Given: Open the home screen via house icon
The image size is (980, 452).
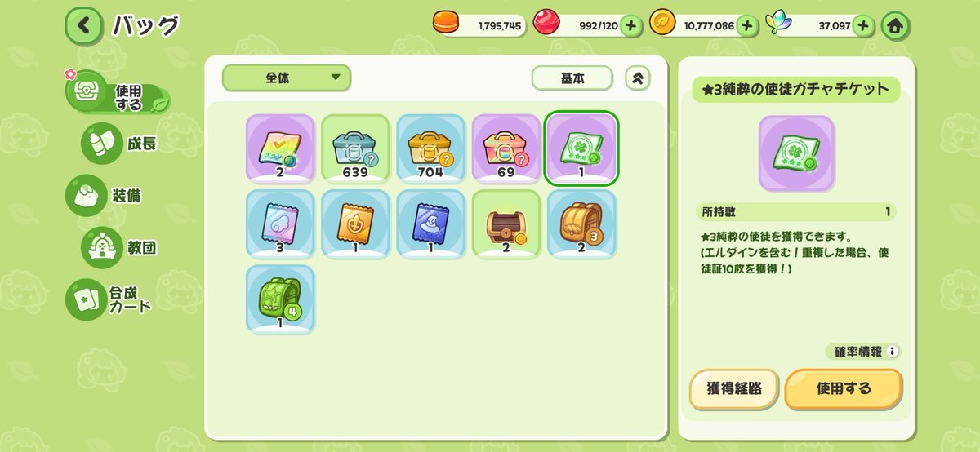Looking at the screenshot, I should [895, 26].
